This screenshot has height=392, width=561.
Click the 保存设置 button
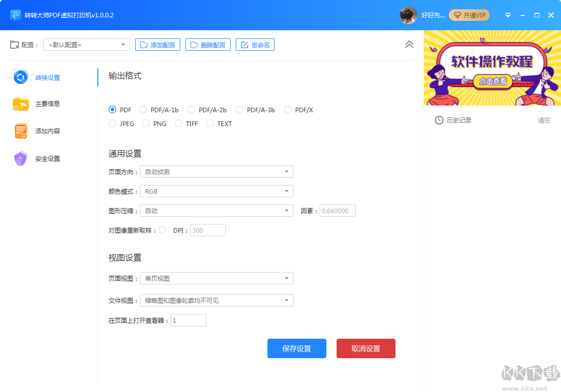(297, 348)
